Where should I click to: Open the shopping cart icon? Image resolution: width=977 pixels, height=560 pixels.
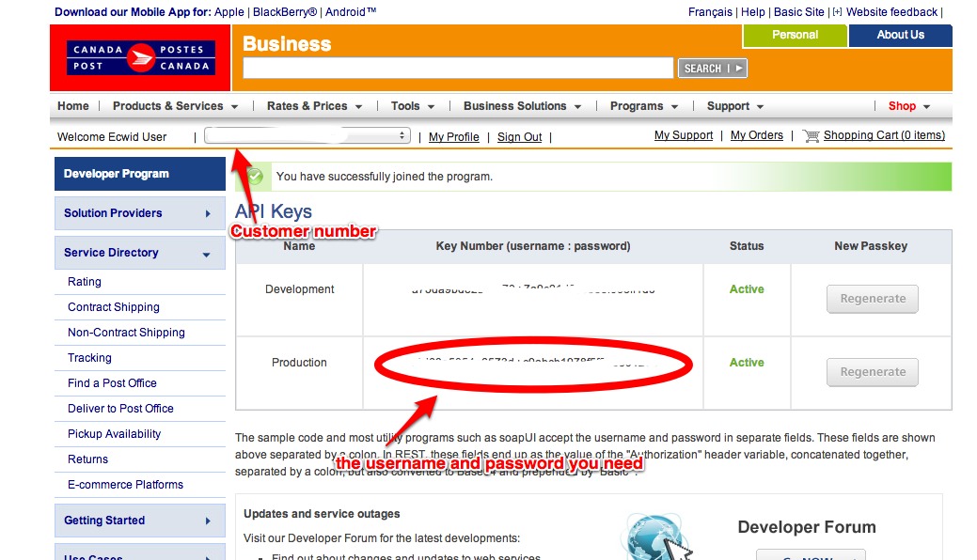[811, 136]
